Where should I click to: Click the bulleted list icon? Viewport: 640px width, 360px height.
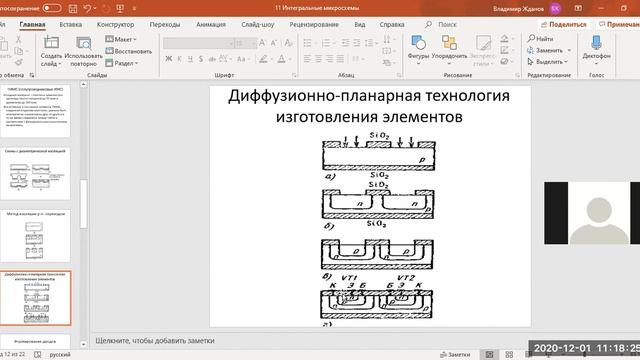[307, 43]
